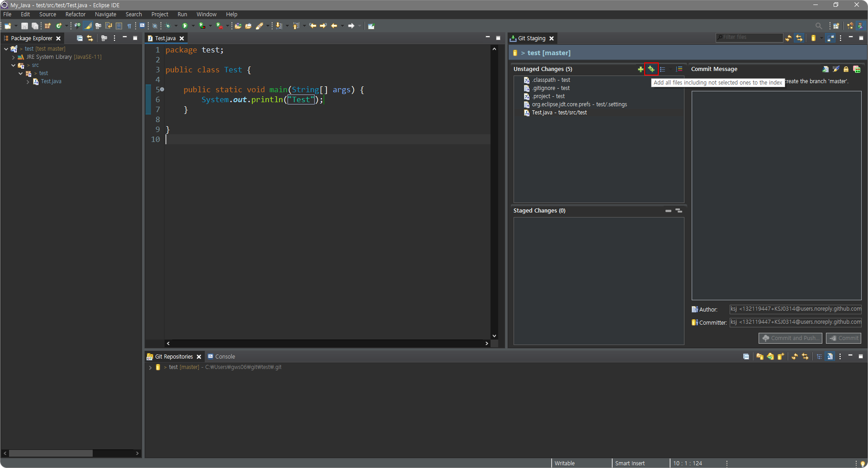This screenshot has width=868, height=468.
Task: Click the Debug bug icon in toolbar
Action: pyautogui.click(x=168, y=26)
